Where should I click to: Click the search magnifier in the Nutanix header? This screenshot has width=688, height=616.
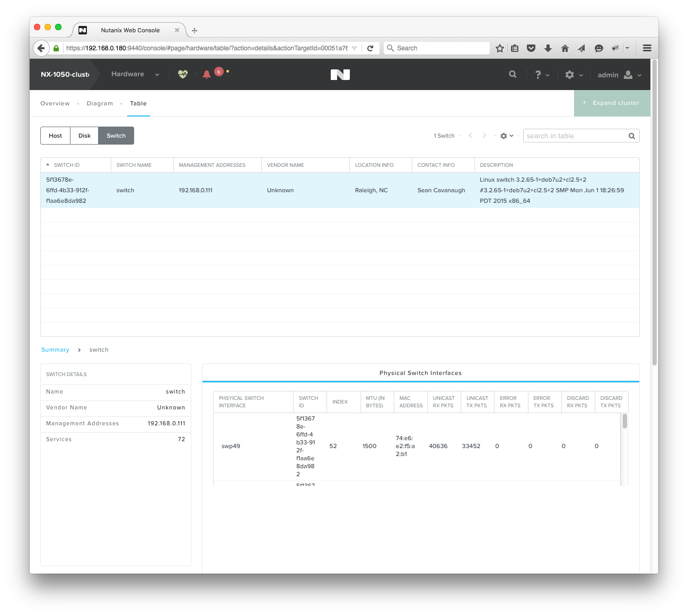coord(513,75)
